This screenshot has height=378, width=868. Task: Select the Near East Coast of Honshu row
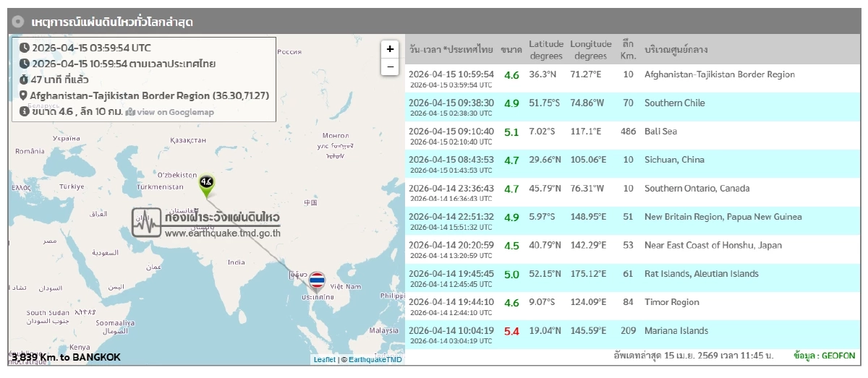(x=631, y=249)
